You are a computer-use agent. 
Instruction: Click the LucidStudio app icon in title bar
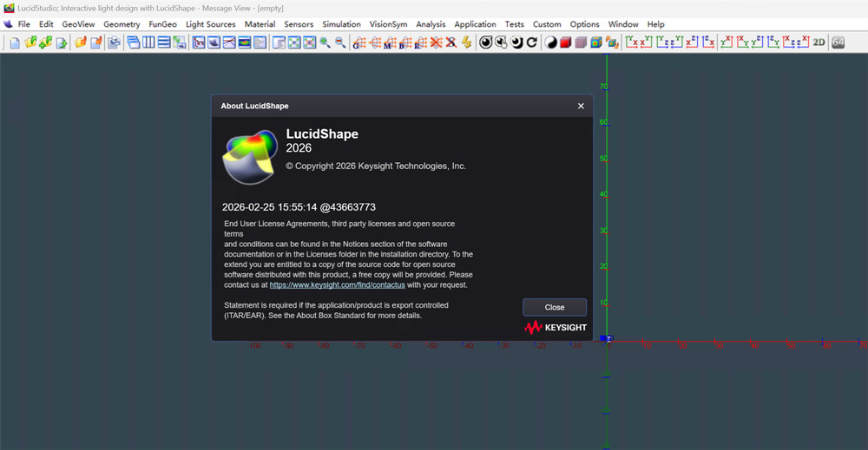(x=9, y=8)
